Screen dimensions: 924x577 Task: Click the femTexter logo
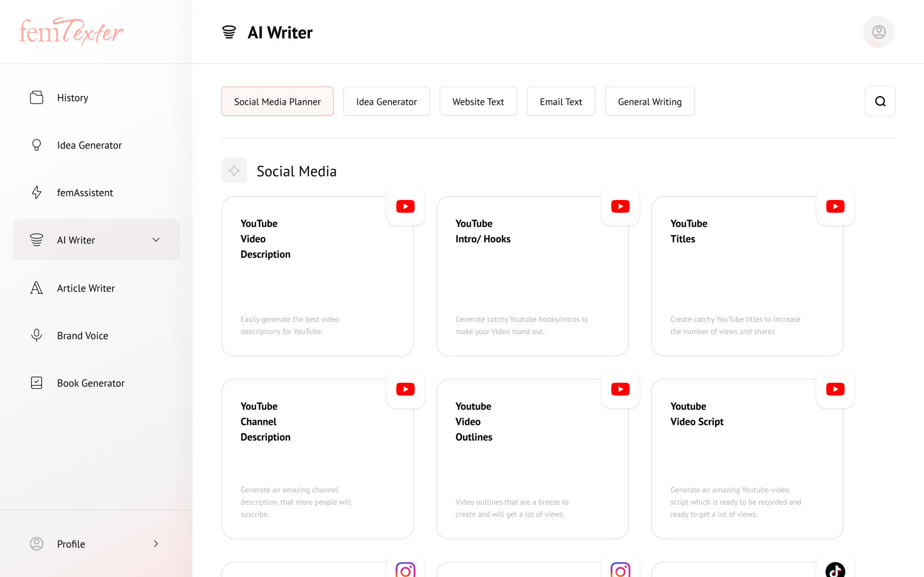tap(72, 31)
